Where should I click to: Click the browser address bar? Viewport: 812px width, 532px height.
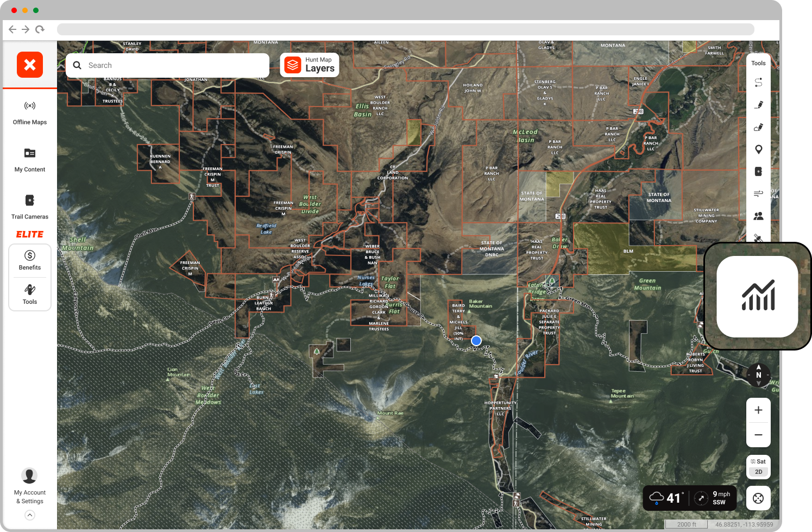[x=406, y=29]
